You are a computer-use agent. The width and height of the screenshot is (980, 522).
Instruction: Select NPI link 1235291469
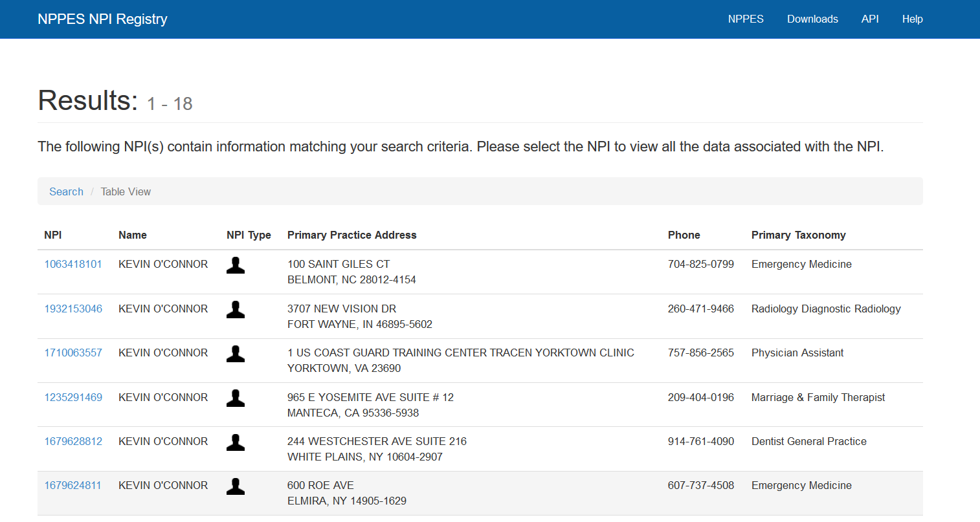click(73, 397)
